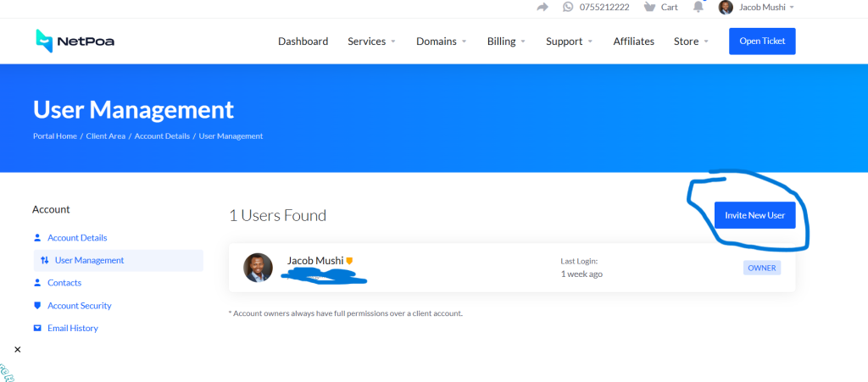868x382 pixels.
Task: Open the shopping cart icon
Action: [649, 7]
